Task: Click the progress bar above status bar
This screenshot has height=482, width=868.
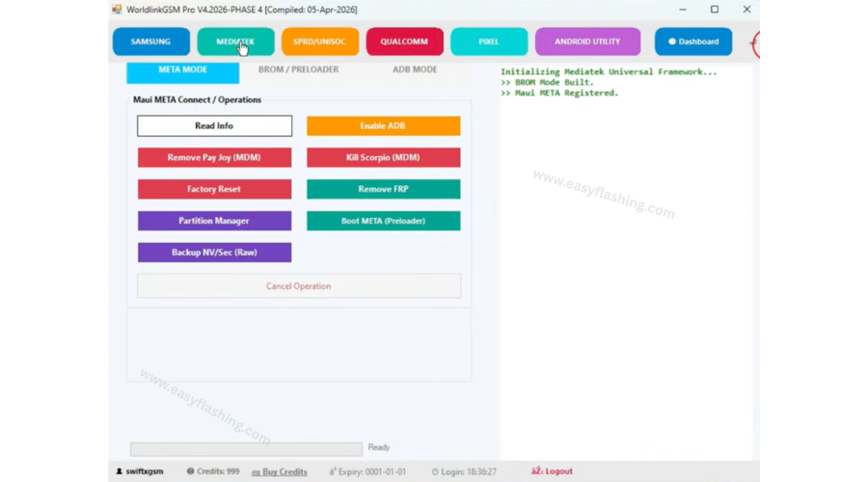Action: point(246,448)
